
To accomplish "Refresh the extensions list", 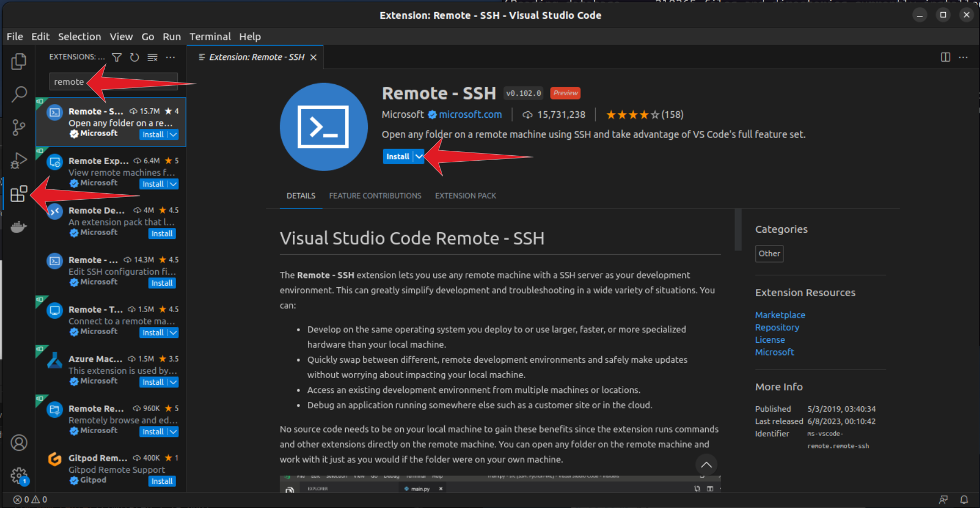I will pos(134,57).
